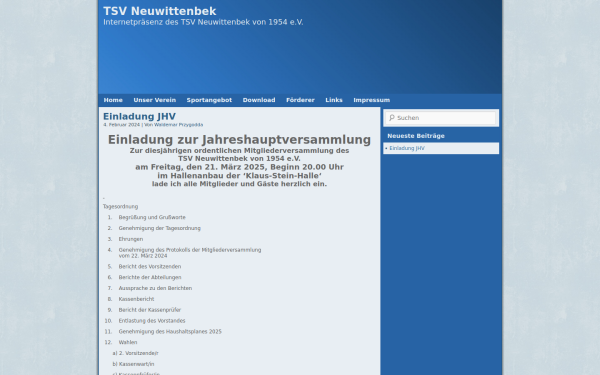
Task: Select agenda item Begrüßung und Grußworte
Action: 152,217
